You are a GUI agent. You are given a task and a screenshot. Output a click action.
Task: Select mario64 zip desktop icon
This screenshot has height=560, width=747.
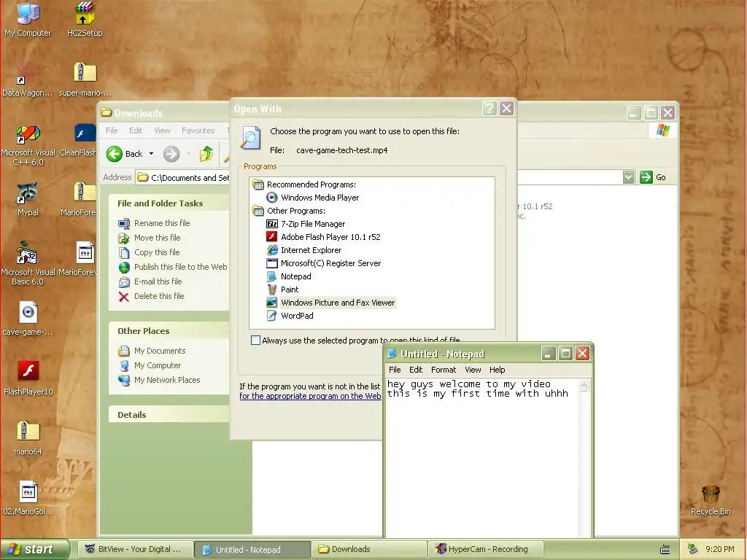point(28,437)
